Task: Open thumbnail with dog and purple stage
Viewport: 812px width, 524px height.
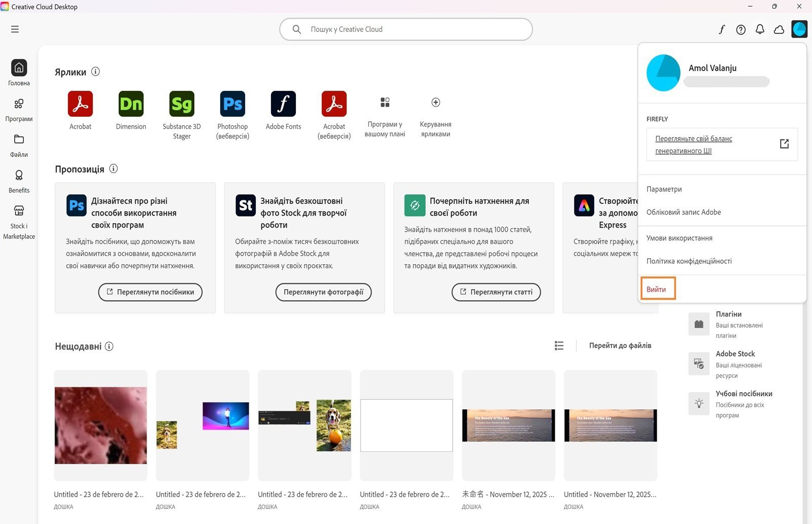Action: click(202, 426)
